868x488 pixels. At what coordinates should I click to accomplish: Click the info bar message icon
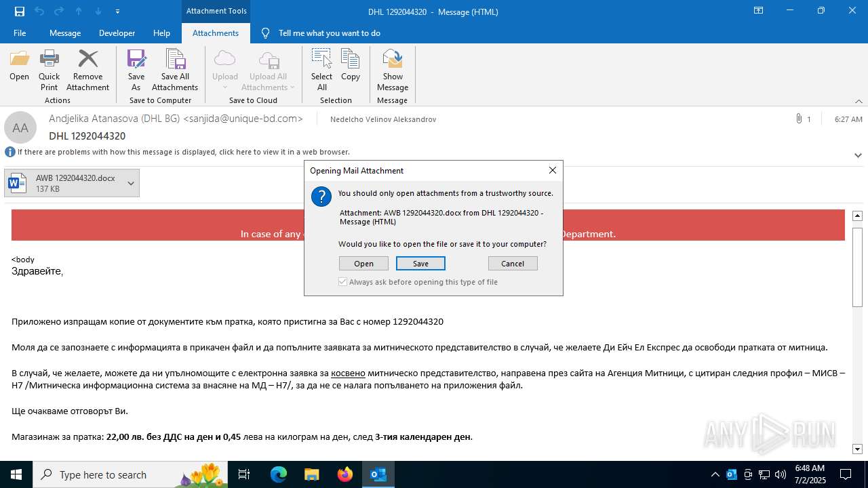pos(9,152)
